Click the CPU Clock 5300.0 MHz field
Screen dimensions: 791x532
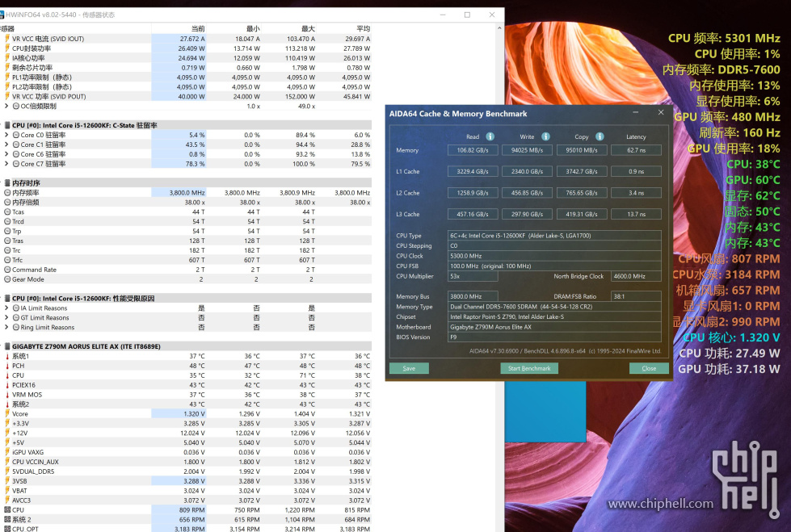click(554, 256)
